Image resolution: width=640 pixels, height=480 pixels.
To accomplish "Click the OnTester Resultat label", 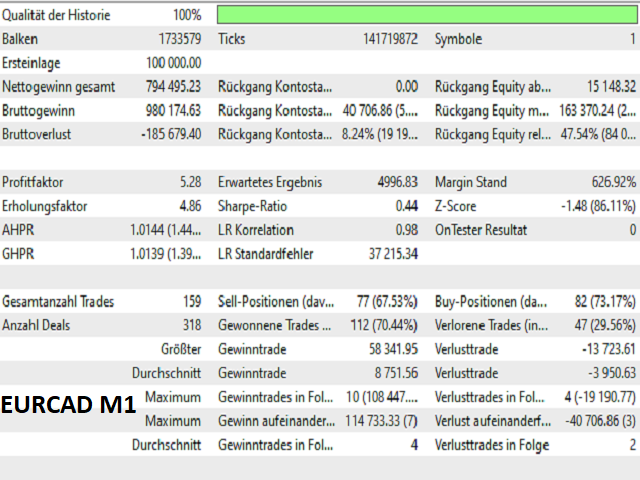I will 481,230.
